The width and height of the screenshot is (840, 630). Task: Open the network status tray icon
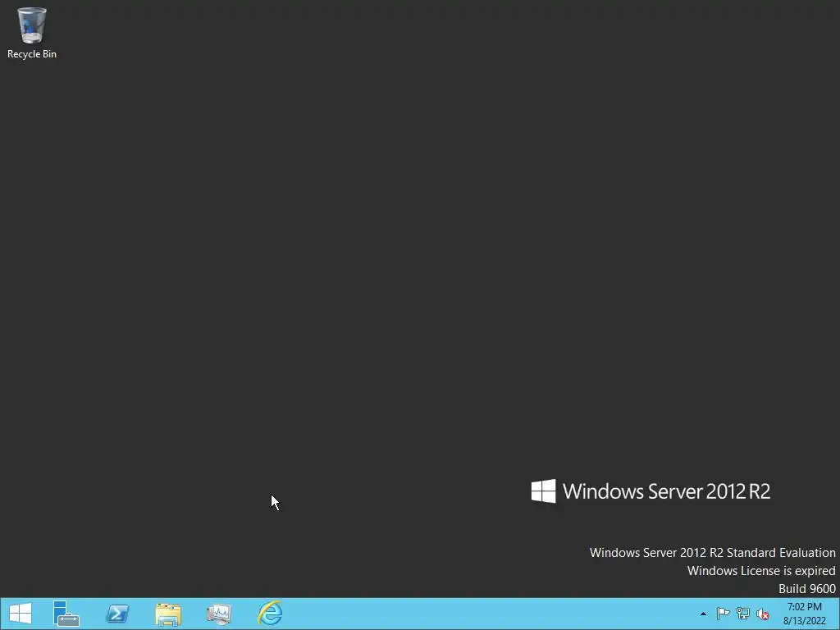point(742,614)
